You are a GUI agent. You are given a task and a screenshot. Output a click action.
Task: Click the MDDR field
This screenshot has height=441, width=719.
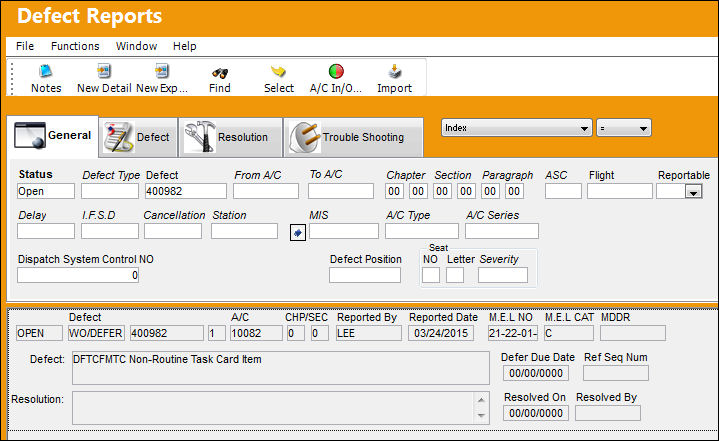tap(633, 333)
